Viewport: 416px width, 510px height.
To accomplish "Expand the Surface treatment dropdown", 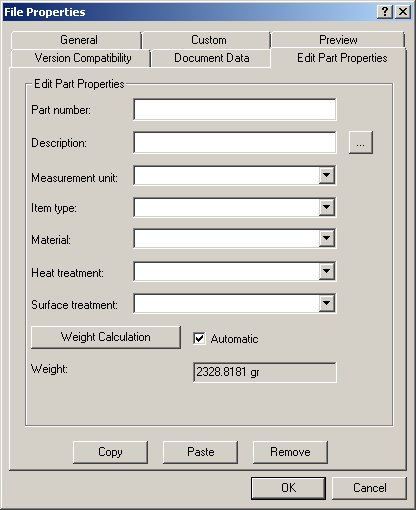I will [326, 303].
